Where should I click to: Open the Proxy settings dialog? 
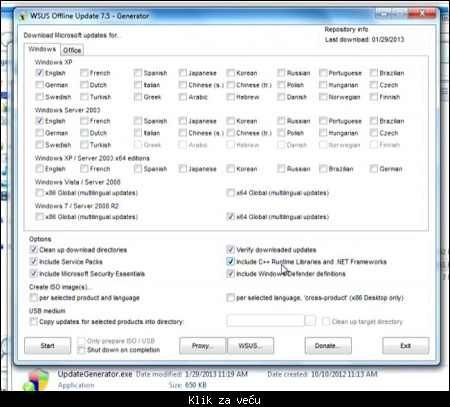click(203, 346)
